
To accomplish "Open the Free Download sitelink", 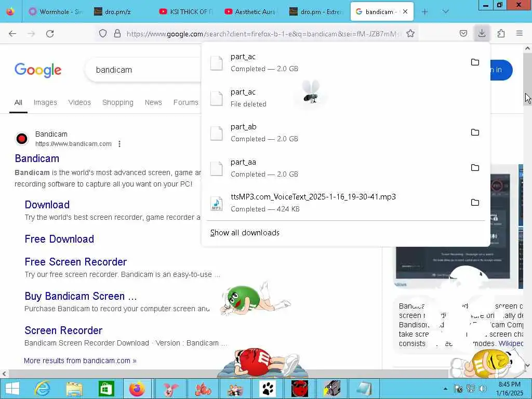I will pyautogui.click(x=59, y=239).
